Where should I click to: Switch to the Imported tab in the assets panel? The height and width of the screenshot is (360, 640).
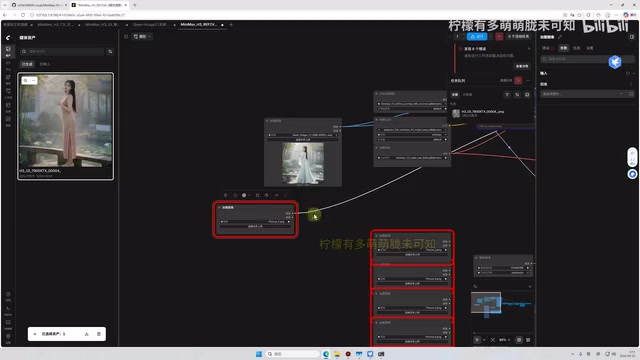(45, 64)
